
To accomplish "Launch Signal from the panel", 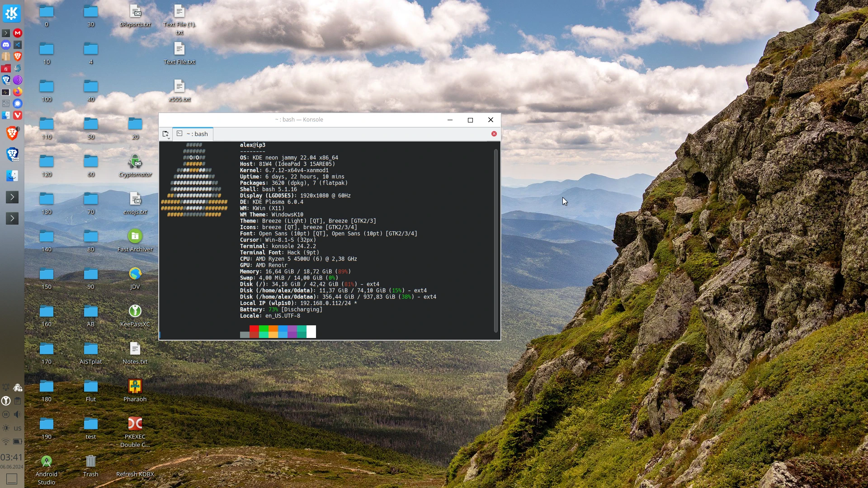I will coord(18,103).
